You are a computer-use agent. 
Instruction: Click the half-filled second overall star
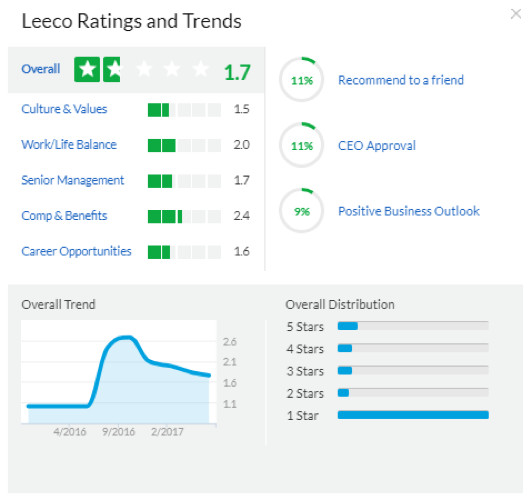click(112, 70)
